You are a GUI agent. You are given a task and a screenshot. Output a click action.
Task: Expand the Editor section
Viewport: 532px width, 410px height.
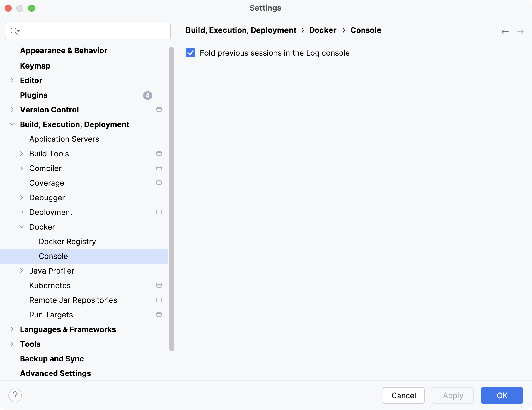click(12, 80)
